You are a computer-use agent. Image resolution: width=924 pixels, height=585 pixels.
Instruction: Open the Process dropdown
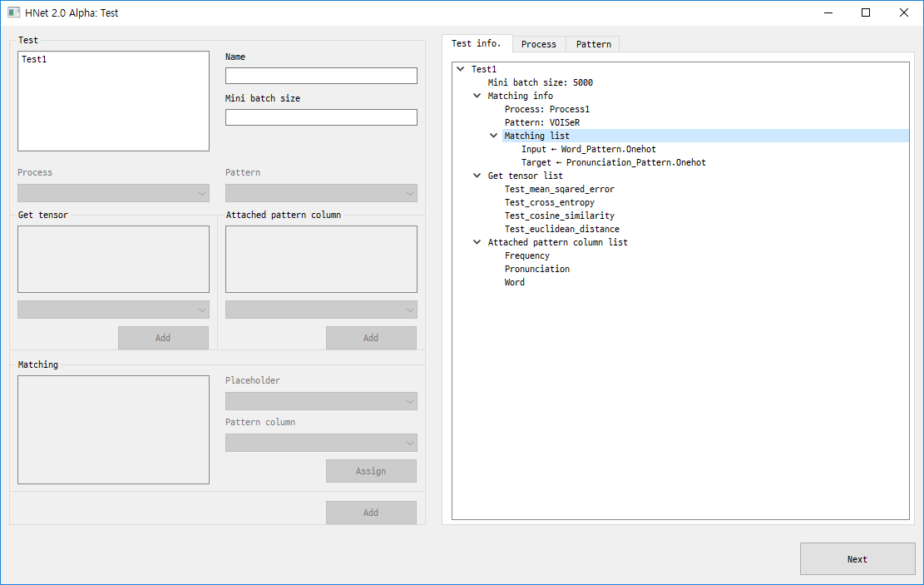click(x=113, y=192)
